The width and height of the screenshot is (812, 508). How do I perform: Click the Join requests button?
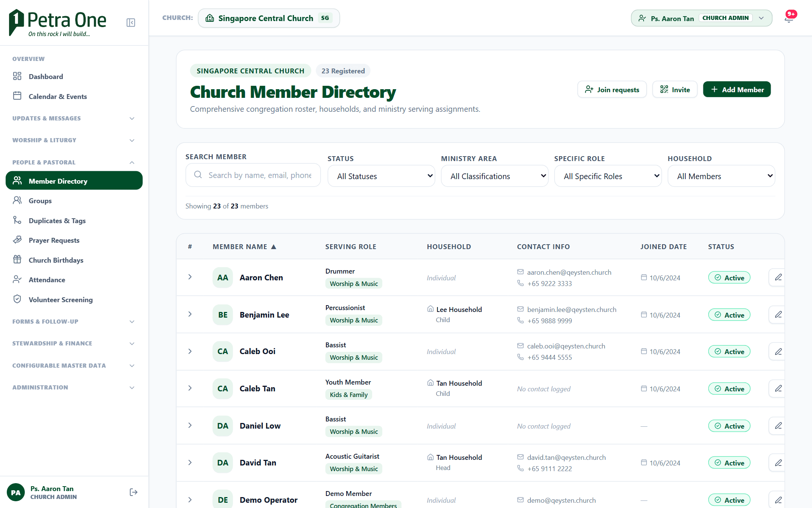[x=612, y=90]
